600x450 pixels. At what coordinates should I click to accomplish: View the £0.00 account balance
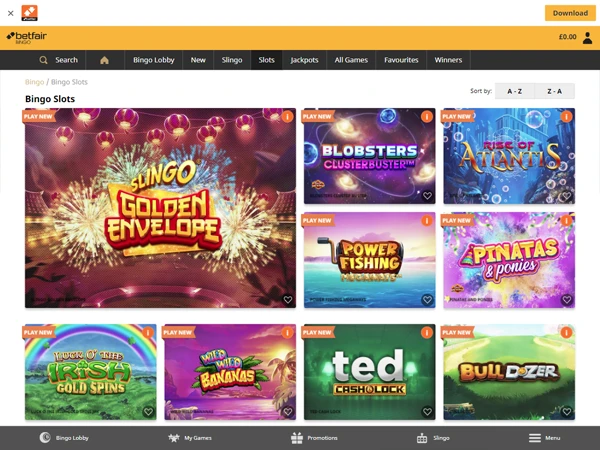[x=567, y=37]
